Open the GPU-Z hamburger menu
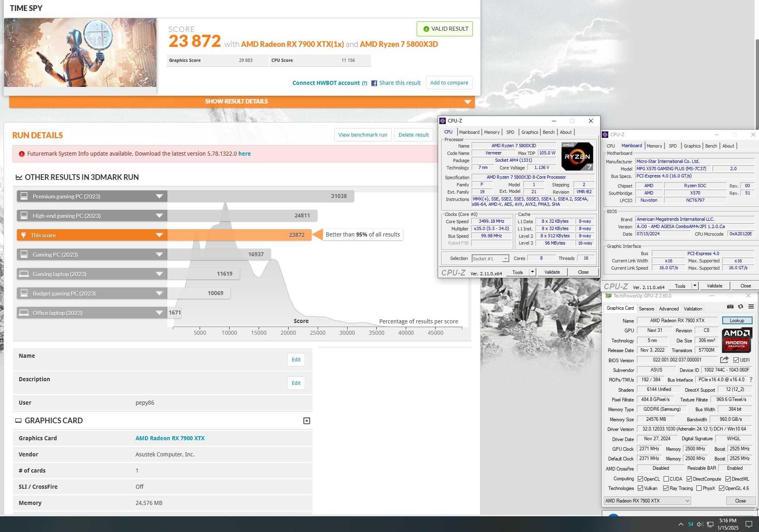 751,307
